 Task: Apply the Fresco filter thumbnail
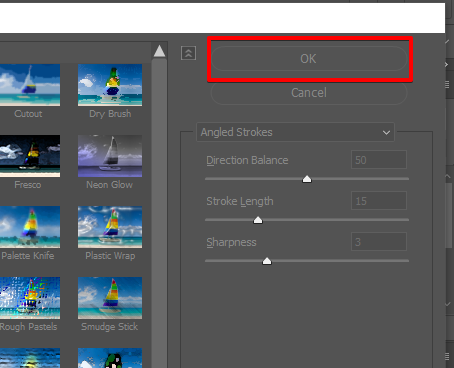tap(30, 156)
